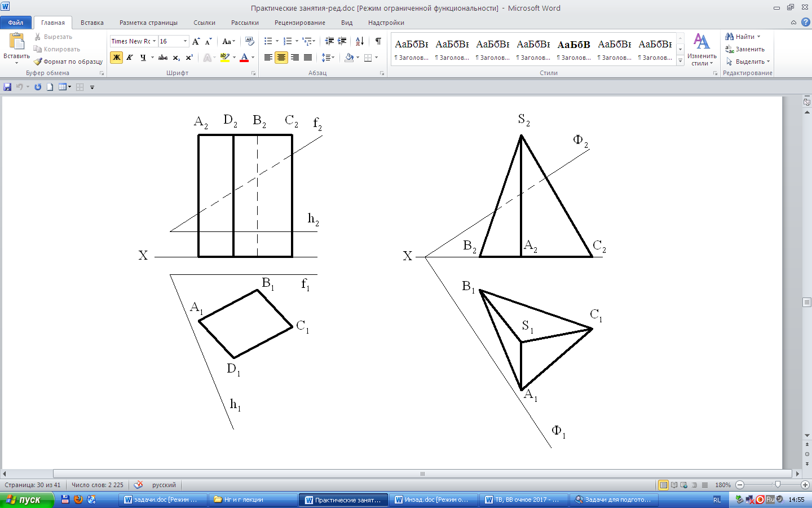Click the Format Painter (Формат по образцу) icon
The image size is (812, 508).
coord(38,62)
